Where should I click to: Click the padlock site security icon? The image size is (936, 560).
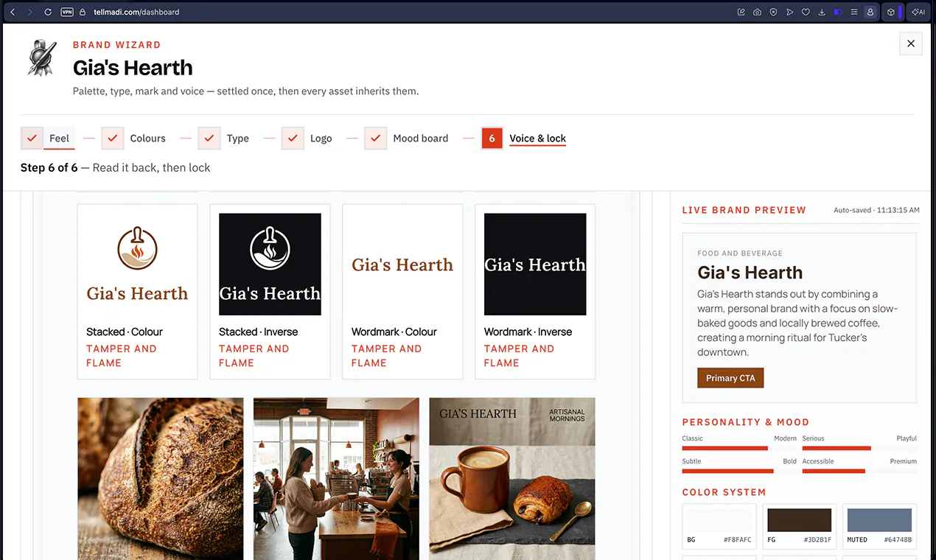point(83,12)
